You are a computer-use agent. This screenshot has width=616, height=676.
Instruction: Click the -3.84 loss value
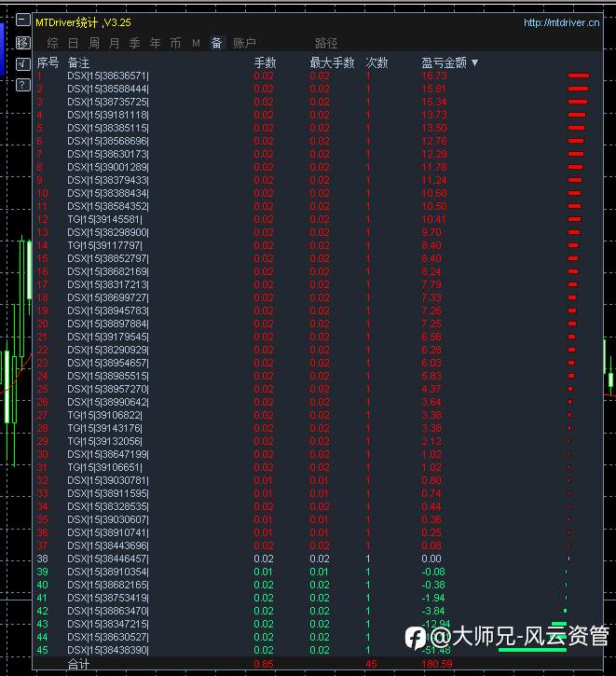point(433,611)
